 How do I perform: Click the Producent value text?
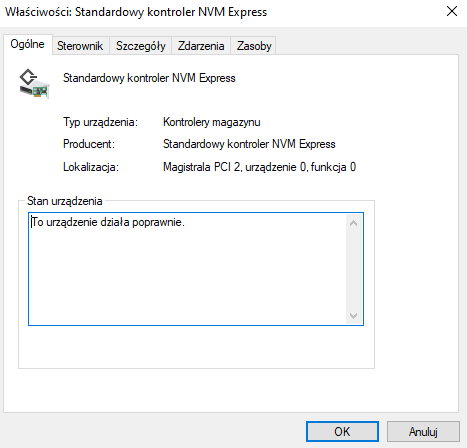tap(249, 144)
